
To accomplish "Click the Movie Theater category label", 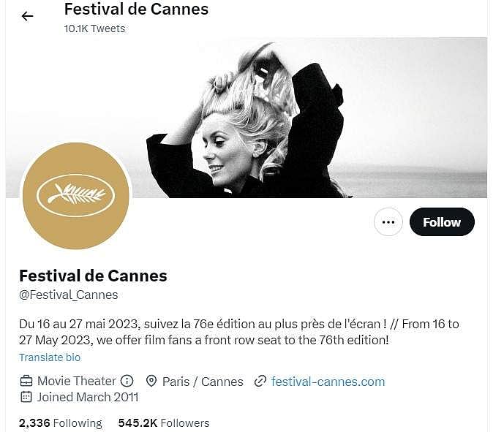I will [77, 381].
